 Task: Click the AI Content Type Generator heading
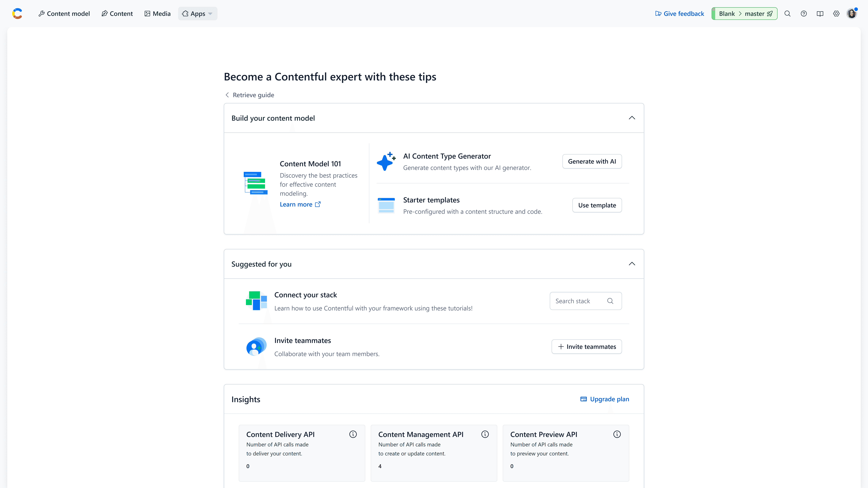click(447, 156)
